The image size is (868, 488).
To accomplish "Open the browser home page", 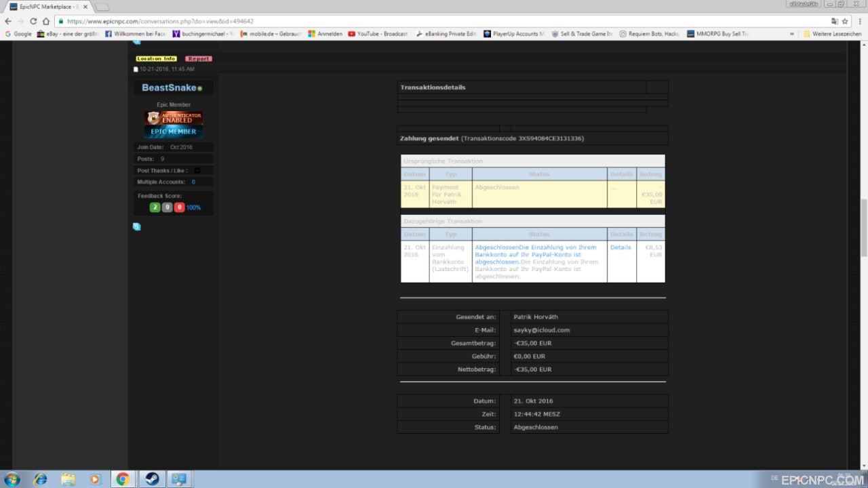I will (x=46, y=21).
